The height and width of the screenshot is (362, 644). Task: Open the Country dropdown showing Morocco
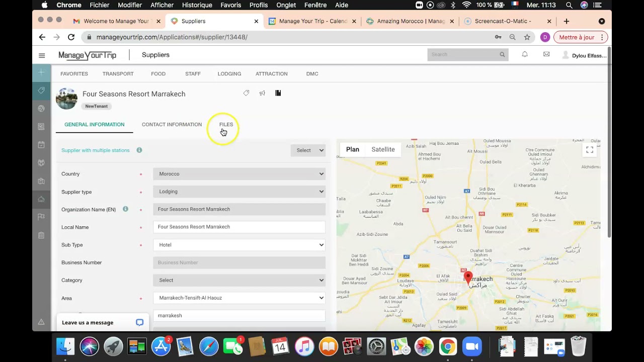239,174
